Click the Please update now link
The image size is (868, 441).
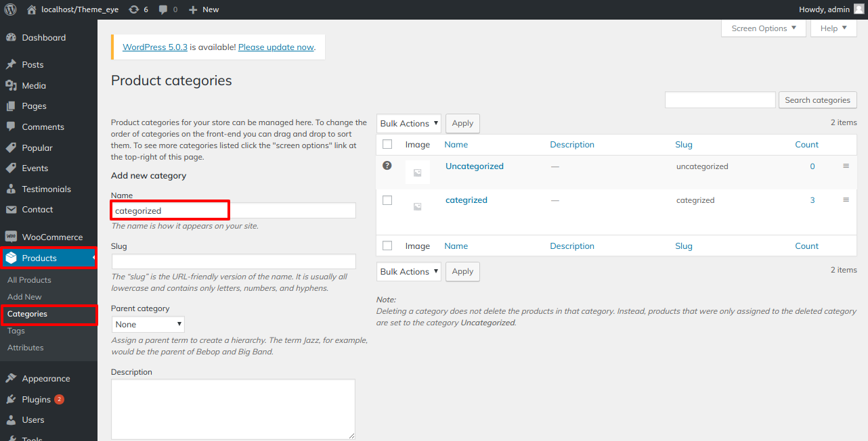point(276,47)
